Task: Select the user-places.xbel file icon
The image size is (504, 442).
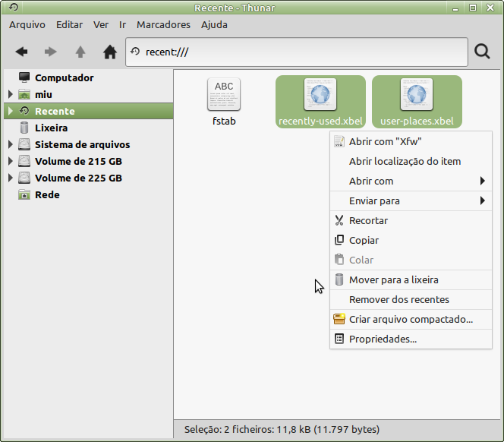Action: point(417,95)
